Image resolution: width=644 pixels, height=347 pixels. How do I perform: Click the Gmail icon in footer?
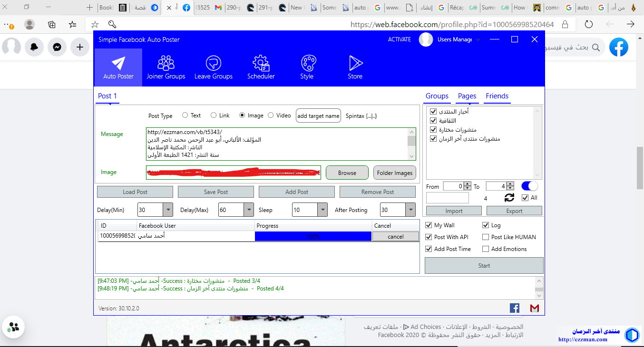(535, 308)
